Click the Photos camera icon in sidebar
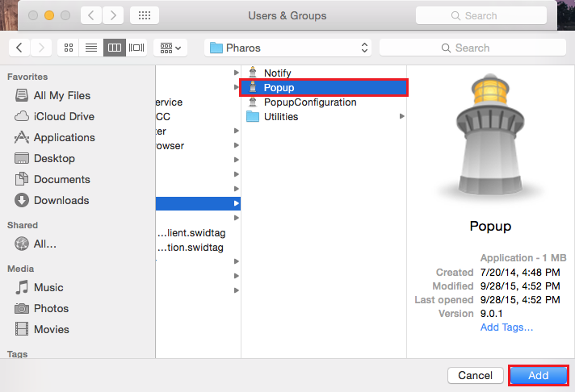Image resolution: width=575 pixels, height=392 pixels. [x=22, y=308]
